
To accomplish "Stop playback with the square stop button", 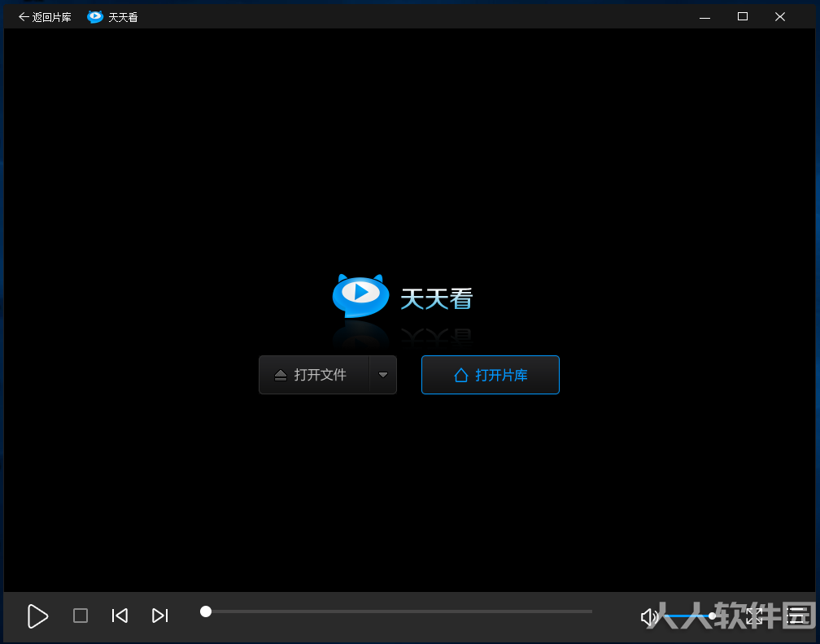I will (x=81, y=616).
